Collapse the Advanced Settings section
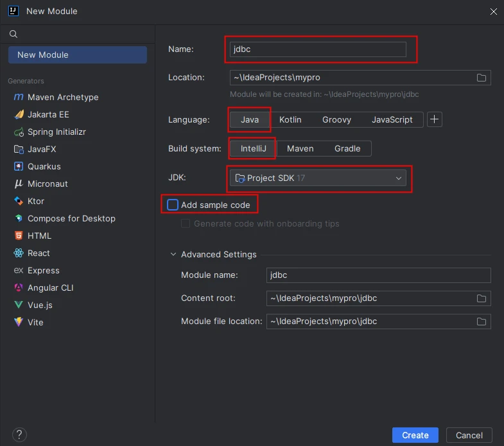This screenshot has width=504, height=446. click(x=173, y=255)
